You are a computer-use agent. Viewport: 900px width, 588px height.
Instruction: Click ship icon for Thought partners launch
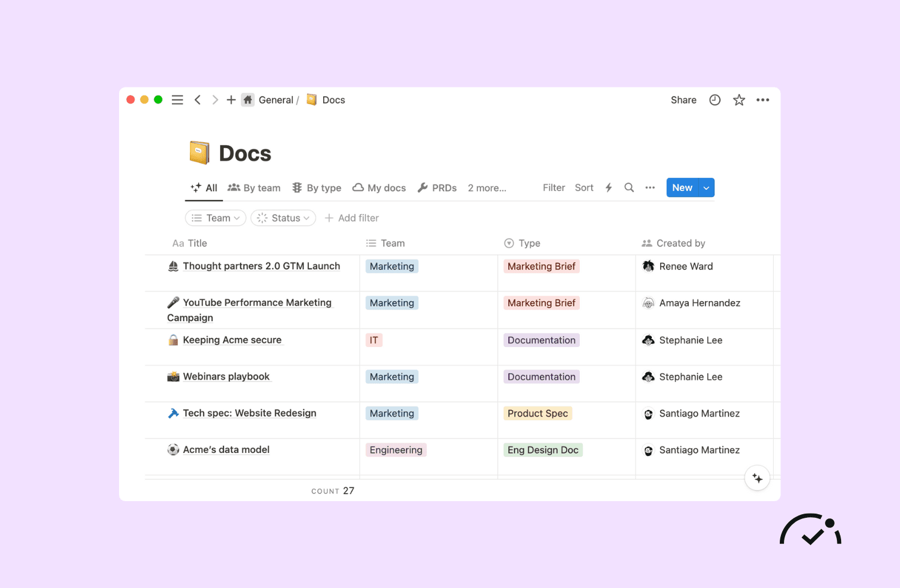[173, 266]
